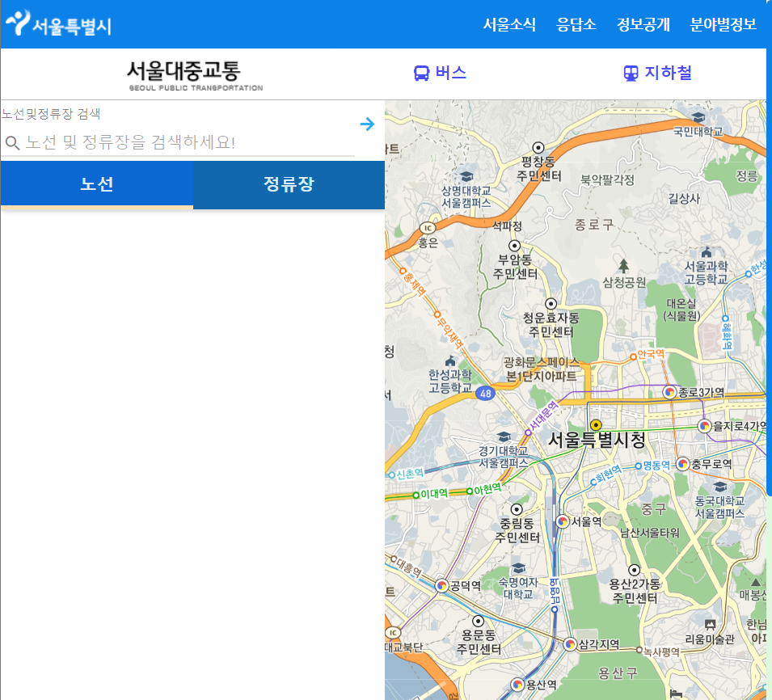Screen dimensions: 772x700
Task: Click the route 48 highway shield
Action: [x=486, y=393]
